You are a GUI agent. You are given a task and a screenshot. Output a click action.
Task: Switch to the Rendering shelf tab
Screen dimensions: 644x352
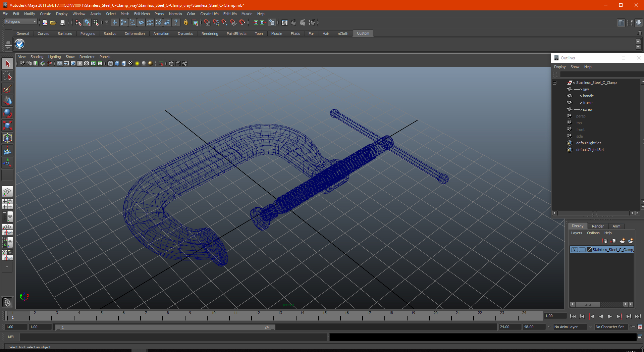[210, 34]
